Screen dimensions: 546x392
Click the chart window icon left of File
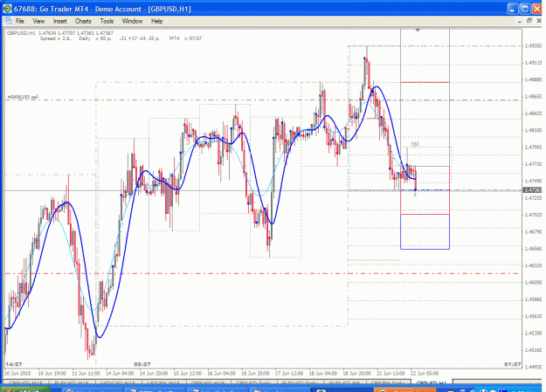(8, 21)
